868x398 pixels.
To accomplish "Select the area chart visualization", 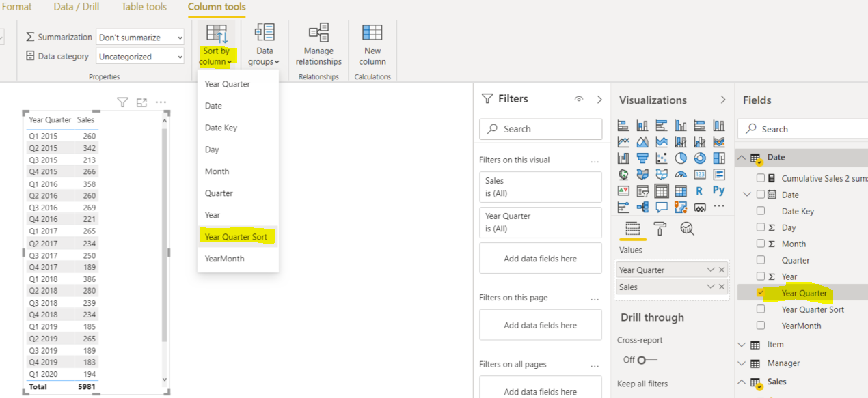I will click(x=642, y=142).
